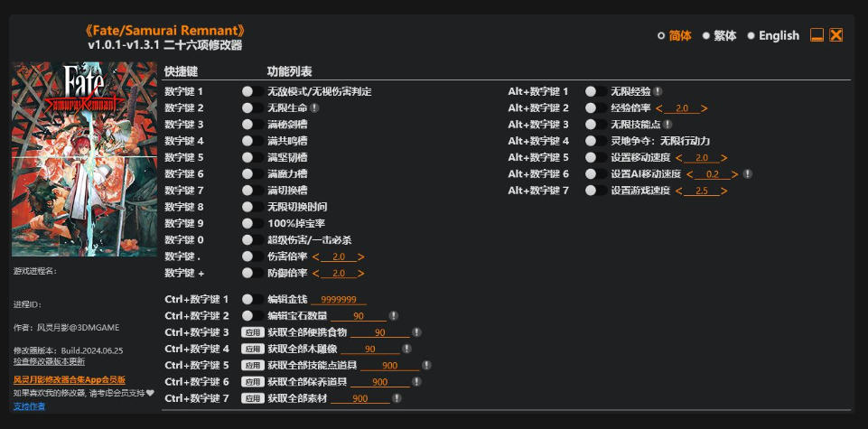Click info icon next to 无限生命
Screen dimensions: 868x429
tap(314, 108)
